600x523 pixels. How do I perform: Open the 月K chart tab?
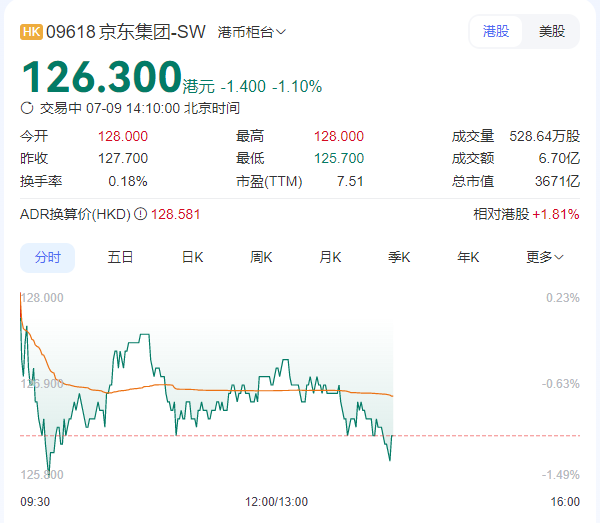[330, 257]
